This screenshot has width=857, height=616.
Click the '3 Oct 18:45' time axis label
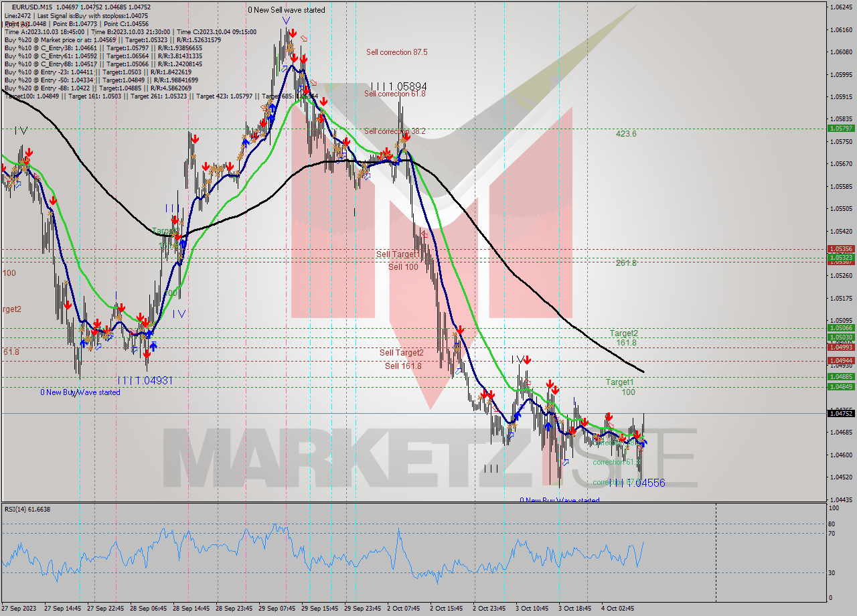coord(575,609)
